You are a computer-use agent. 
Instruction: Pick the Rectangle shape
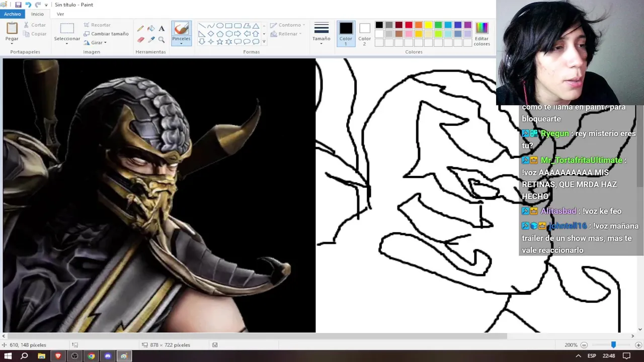click(x=229, y=26)
